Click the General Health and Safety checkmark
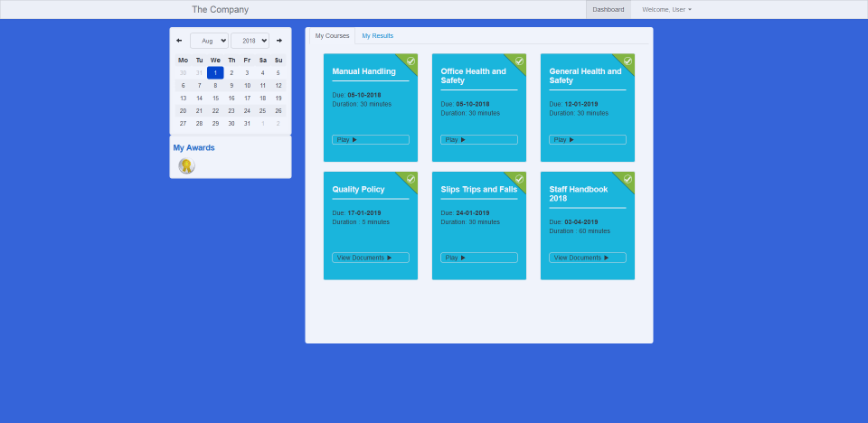868x423 pixels. coord(627,61)
